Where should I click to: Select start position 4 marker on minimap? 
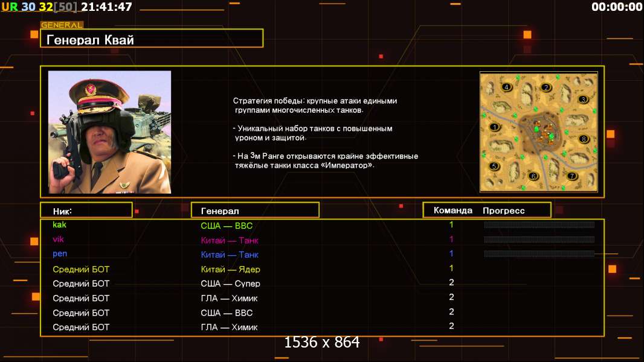[507, 86]
